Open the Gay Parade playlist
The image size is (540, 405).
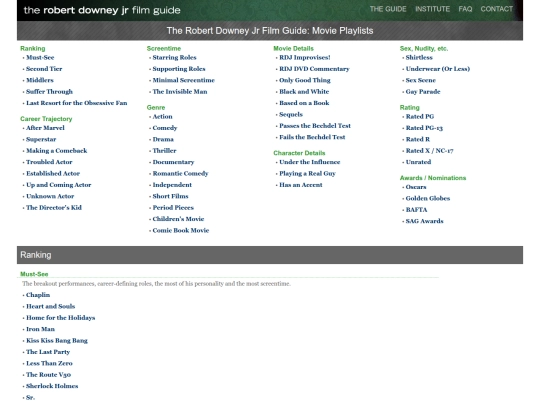click(x=423, y=92)
